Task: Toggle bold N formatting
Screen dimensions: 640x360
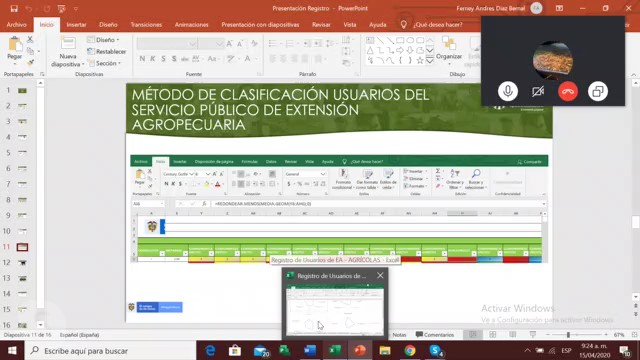Action: [142, 59]
